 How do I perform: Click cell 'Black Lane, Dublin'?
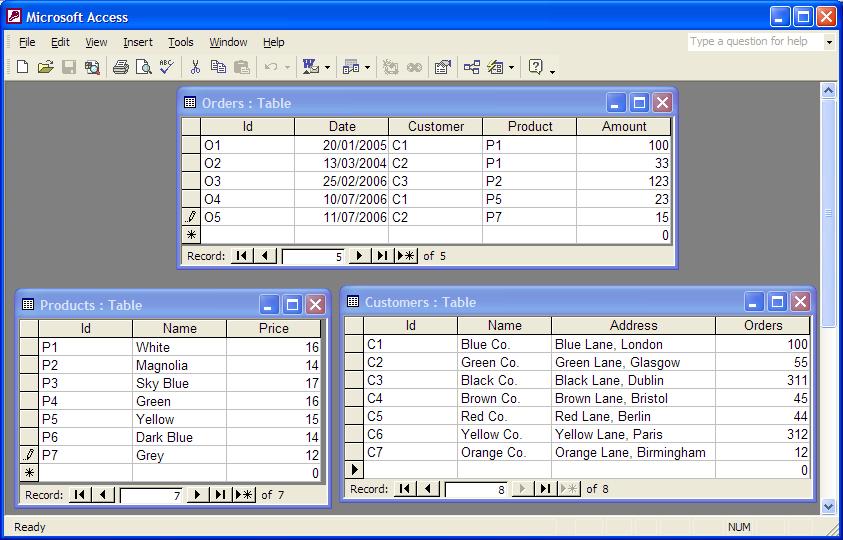633,380
